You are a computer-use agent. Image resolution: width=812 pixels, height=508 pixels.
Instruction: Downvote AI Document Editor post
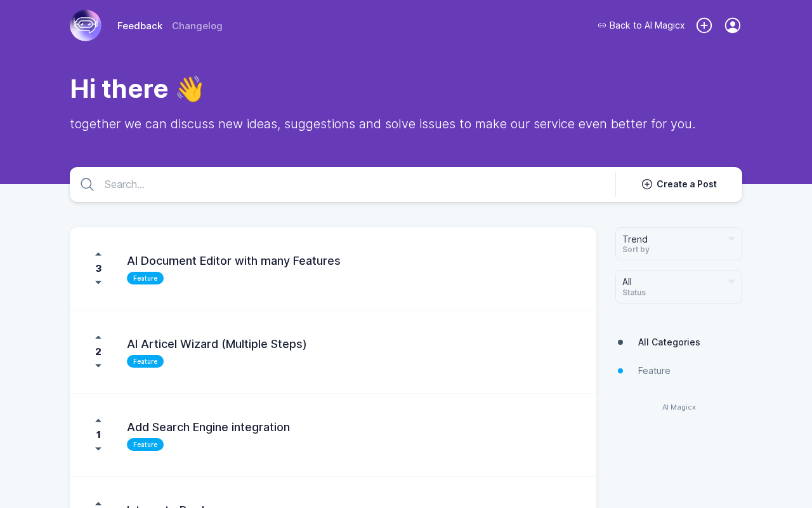98,283
